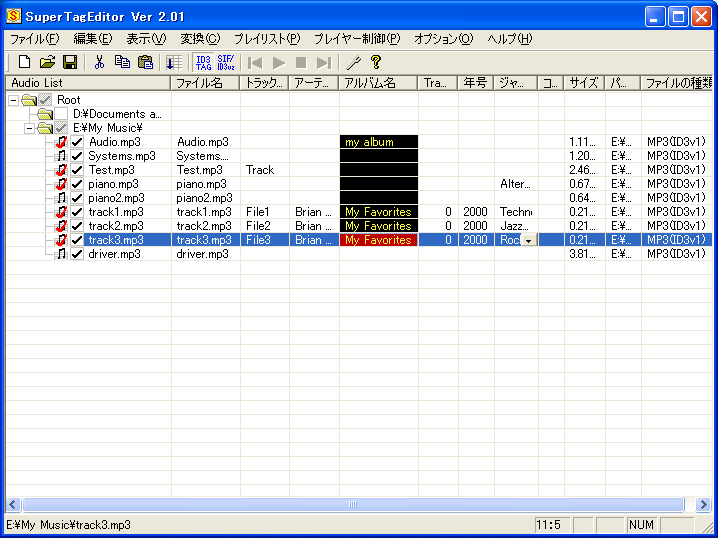The height and width of the screenshot is (538, 718).
Task: Click the SuperTagEditor title bar app icon
Action: tap(14, 16)
